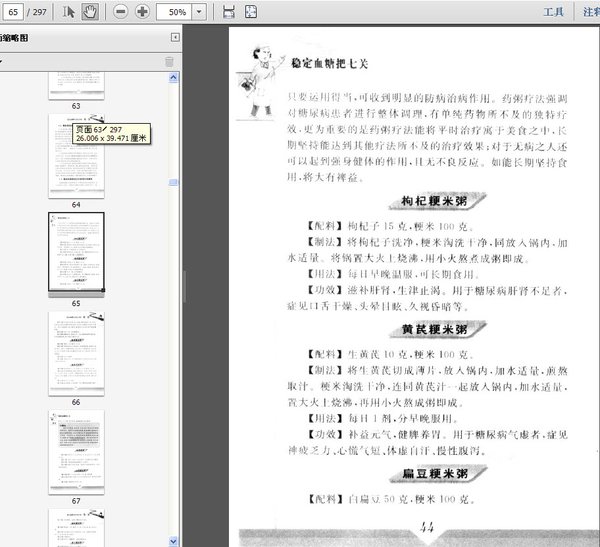Open page 63 thumbnail

76,86
